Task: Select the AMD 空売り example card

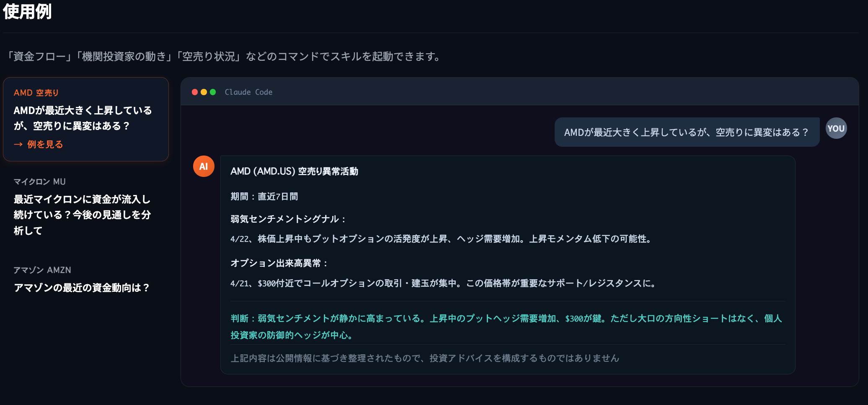Action: [x=86, y=119]
